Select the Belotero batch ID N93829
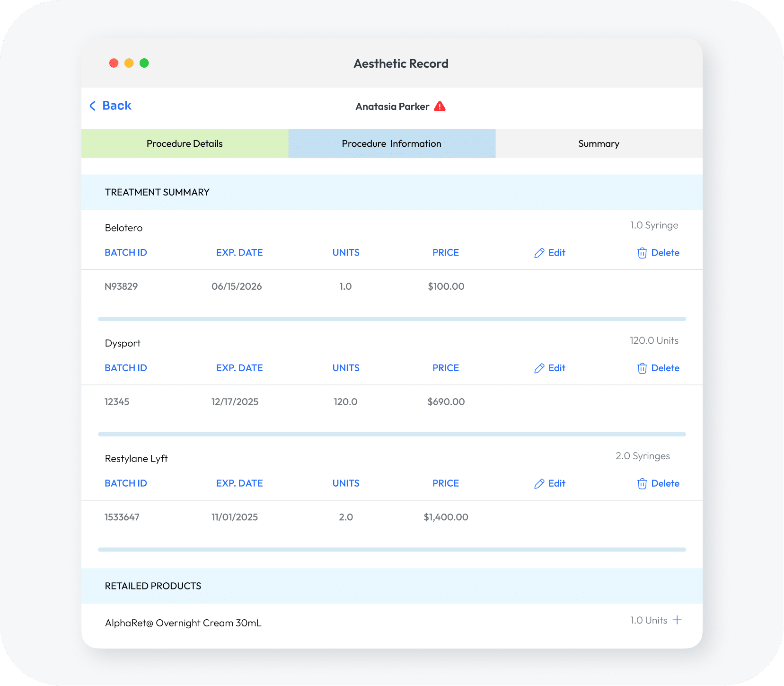Image resolution: width=784 pixels, height=686 pixels. (x=121, y=286)
